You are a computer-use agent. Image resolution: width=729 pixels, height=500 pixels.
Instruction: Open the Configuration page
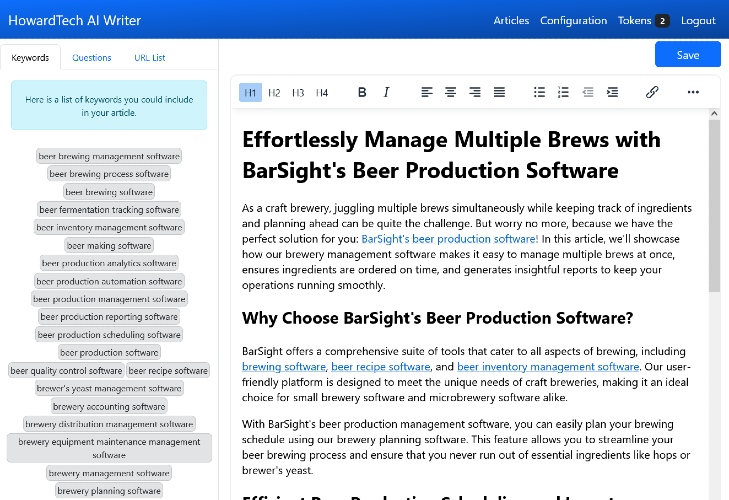[573, 20]
